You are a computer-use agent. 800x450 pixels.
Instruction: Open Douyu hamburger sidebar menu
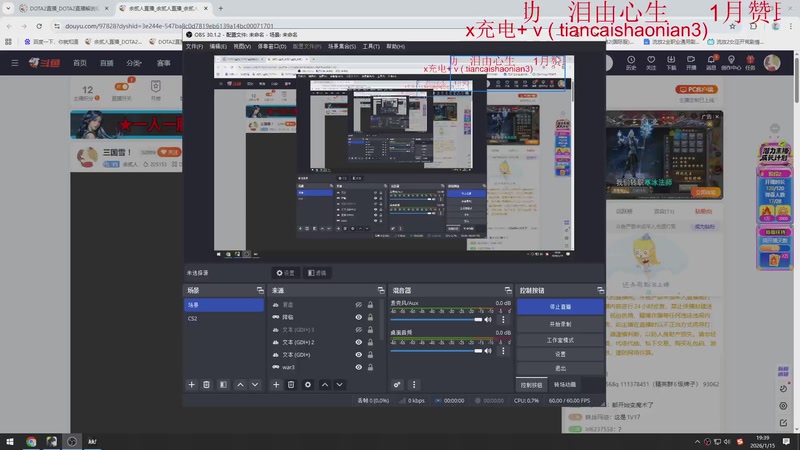[x=15, y=63]
